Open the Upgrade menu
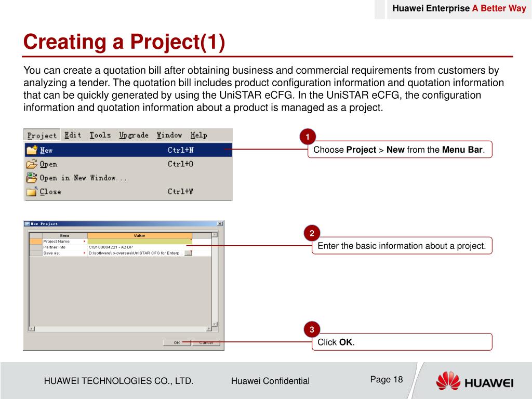532x399 pixels. click(x=134, y=135)
